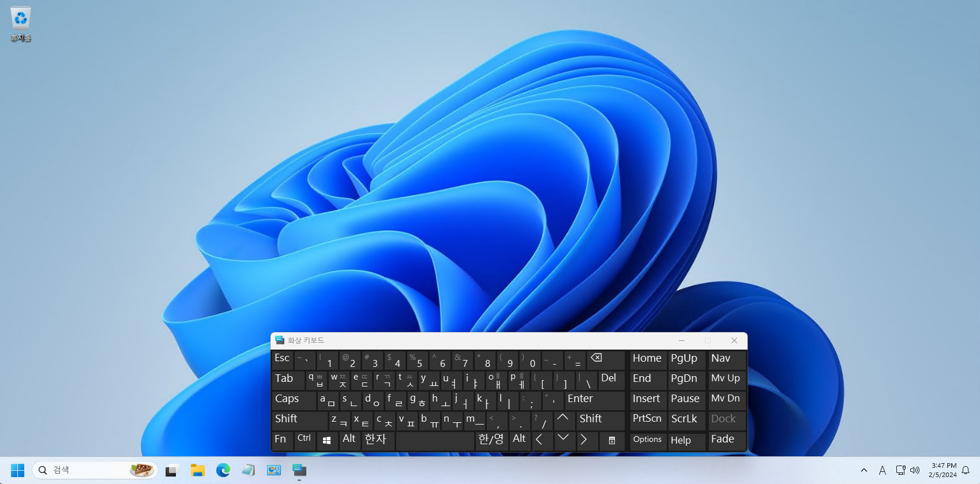Click the down arrow key on the on-screen keyboard

coord(564,441)
